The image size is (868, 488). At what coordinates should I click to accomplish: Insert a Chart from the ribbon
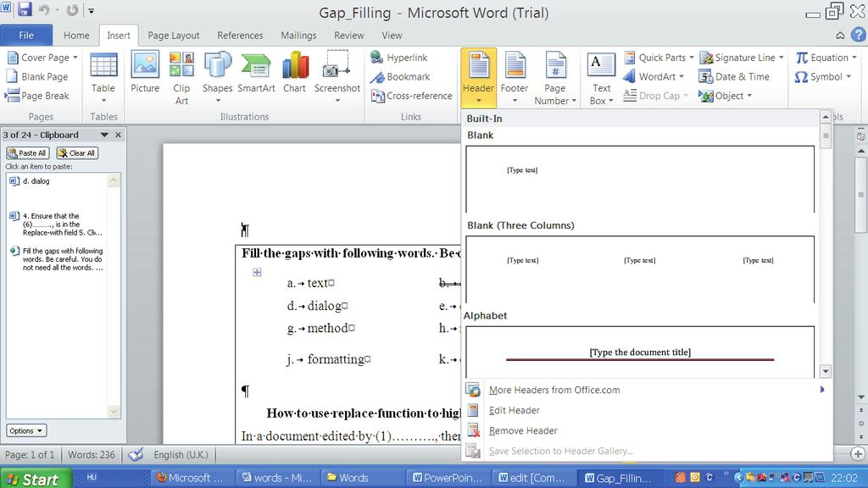click(294, 73)
